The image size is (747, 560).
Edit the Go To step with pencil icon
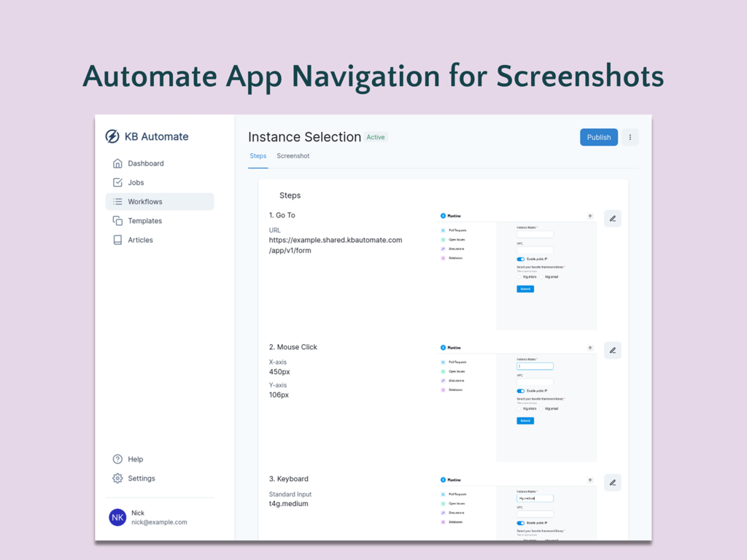[x=613, y=219]
